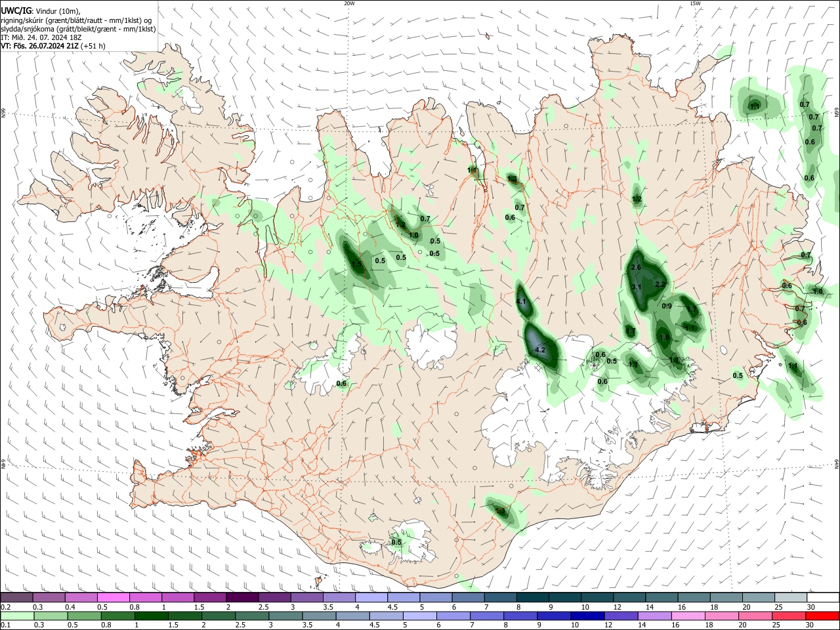Click the 0.1 label in rain legend

pyautogui.click(x=5, y=625)
